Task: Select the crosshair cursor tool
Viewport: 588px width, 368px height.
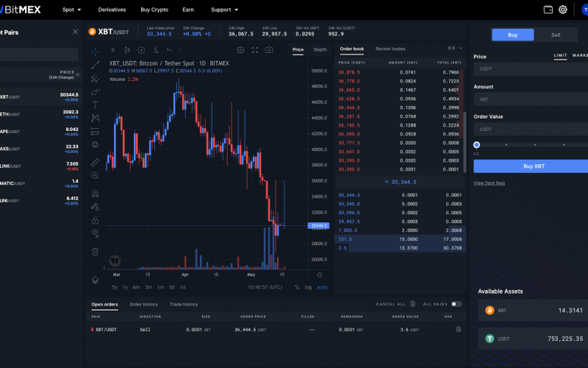Action: coord(96,51)
